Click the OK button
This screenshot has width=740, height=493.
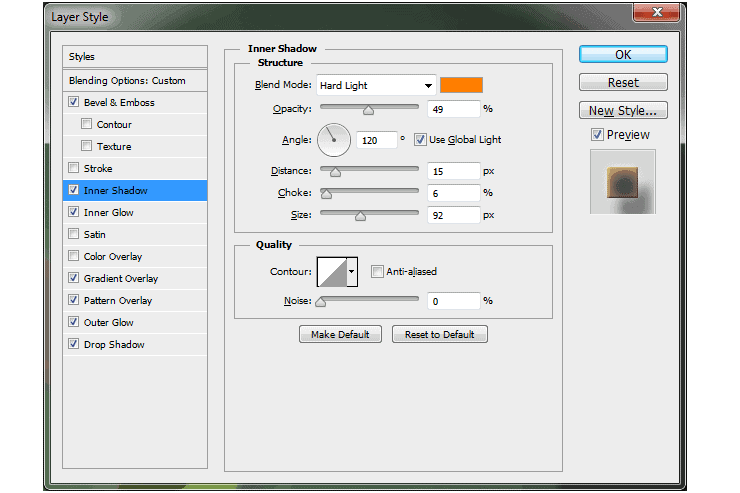click(x=623, y=55)
